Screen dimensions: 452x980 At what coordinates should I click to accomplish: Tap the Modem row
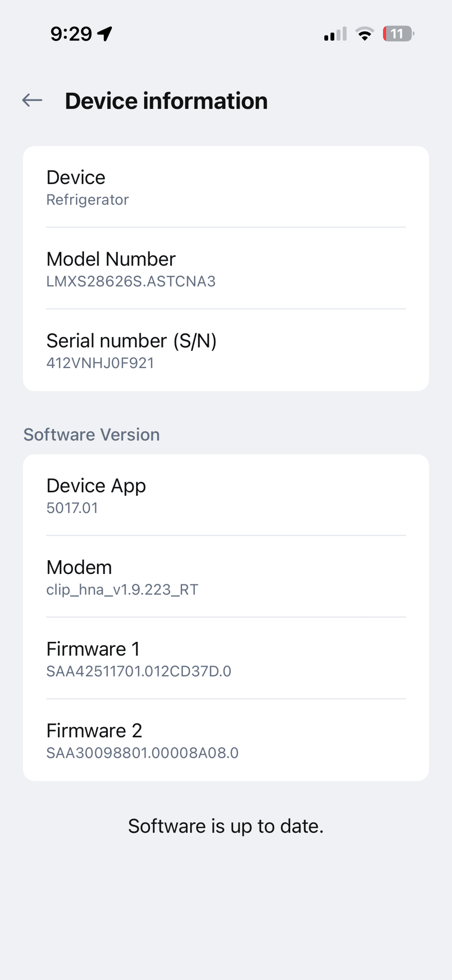click(226, 577)
